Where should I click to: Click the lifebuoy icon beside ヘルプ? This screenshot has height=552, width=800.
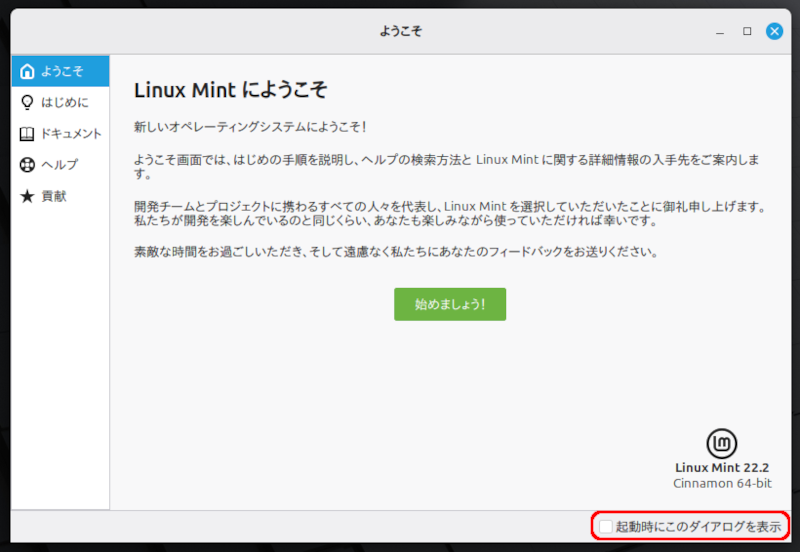(x=27, y=165)
